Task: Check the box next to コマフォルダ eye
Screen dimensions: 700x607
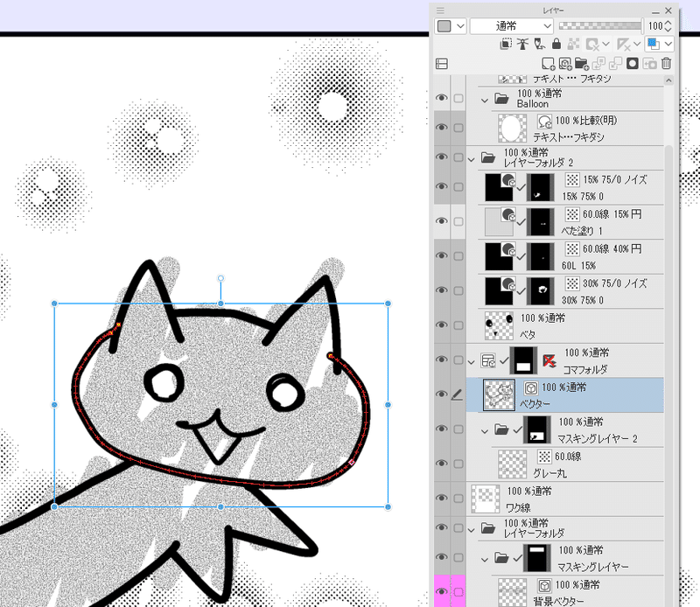Action: 458,359
